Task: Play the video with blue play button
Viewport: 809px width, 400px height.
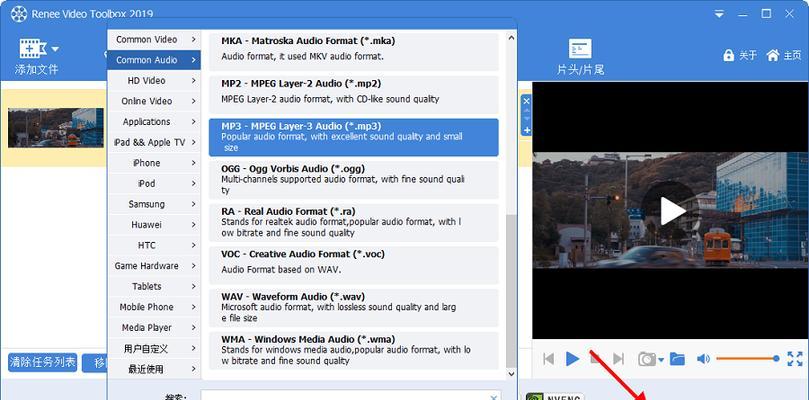Action: click(x=572, y=359)
